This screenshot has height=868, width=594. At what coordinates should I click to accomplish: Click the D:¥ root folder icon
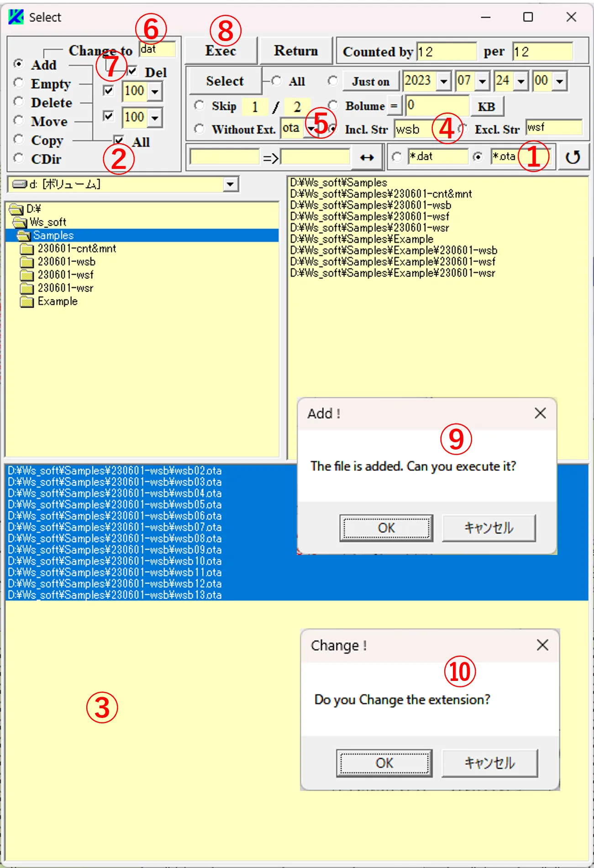point(16,209)
